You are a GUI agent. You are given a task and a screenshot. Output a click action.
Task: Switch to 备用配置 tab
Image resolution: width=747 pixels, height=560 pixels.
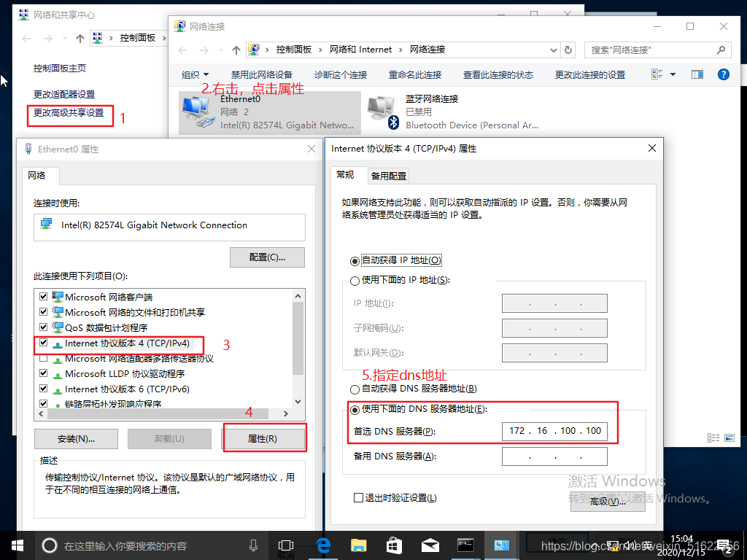tap(389, 176)
